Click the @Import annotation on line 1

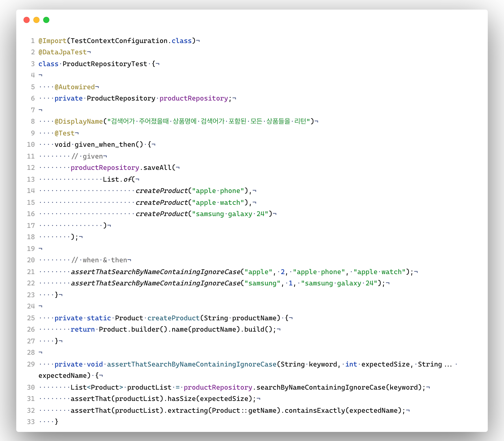52,41
